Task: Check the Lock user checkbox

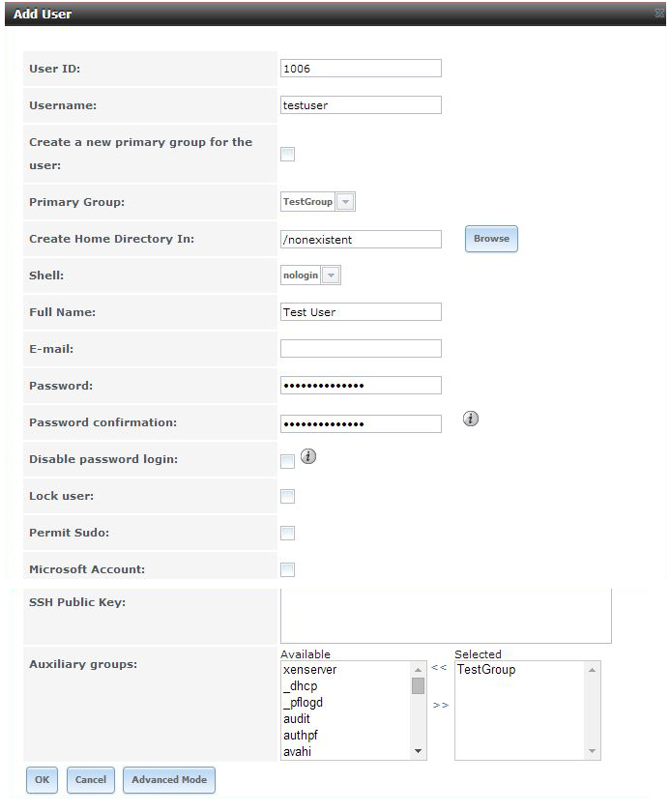Action: [x=287, y=497]
